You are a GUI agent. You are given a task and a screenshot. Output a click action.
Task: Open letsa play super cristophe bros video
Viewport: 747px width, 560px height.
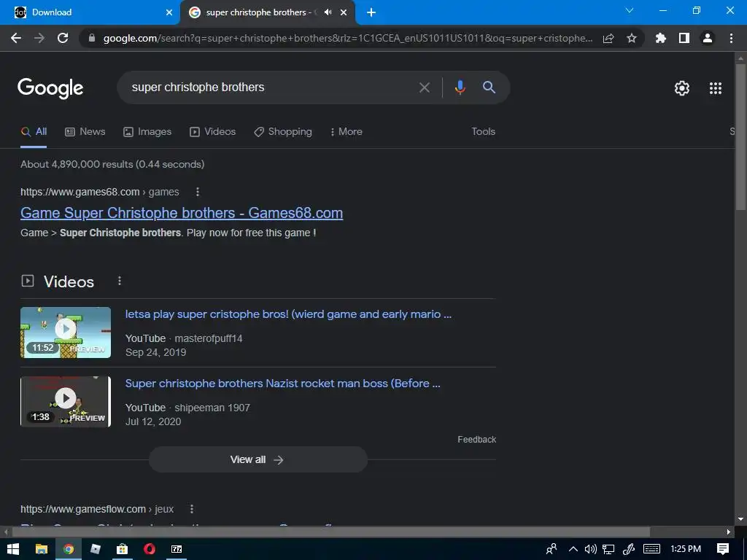click(288, 314)
